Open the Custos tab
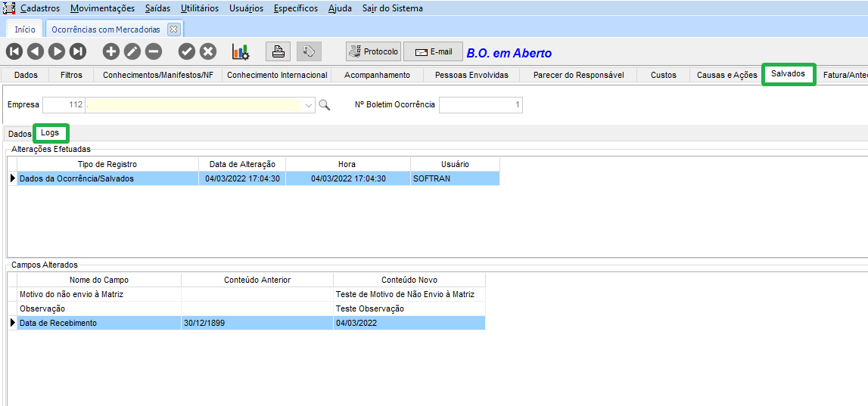 [x=663, y=75]
